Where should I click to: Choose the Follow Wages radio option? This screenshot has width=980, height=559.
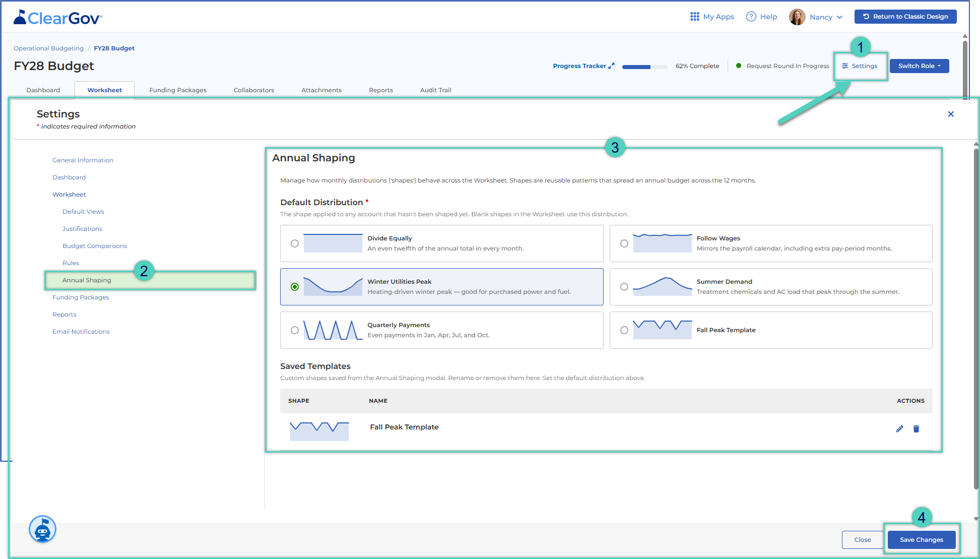pos(624,243)
